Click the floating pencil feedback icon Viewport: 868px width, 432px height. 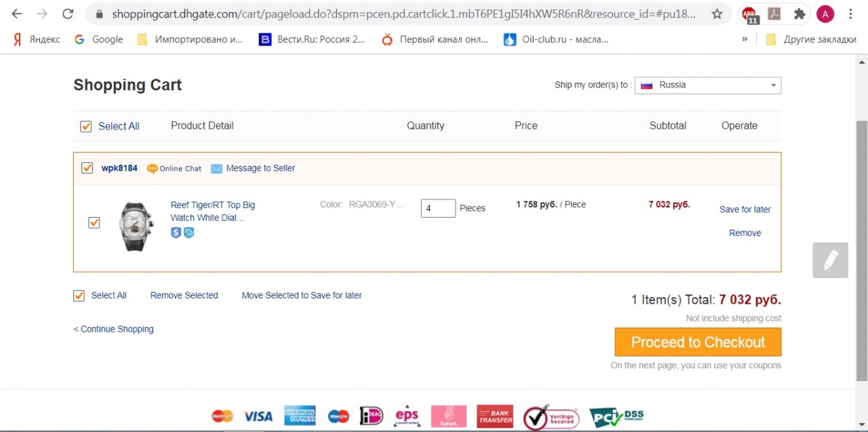point(830,260)
